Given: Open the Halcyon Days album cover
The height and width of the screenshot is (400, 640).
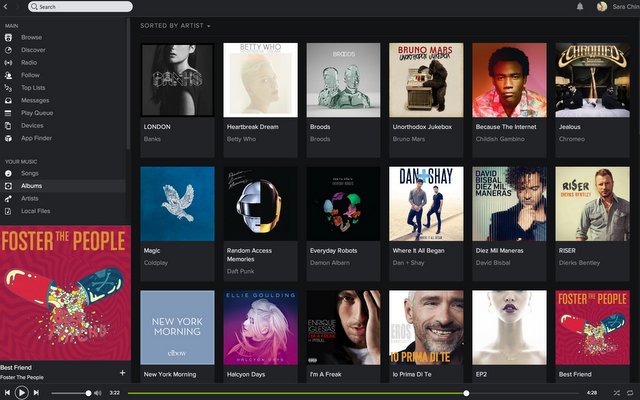Looking at the screenshot, I should pos(260,327).
